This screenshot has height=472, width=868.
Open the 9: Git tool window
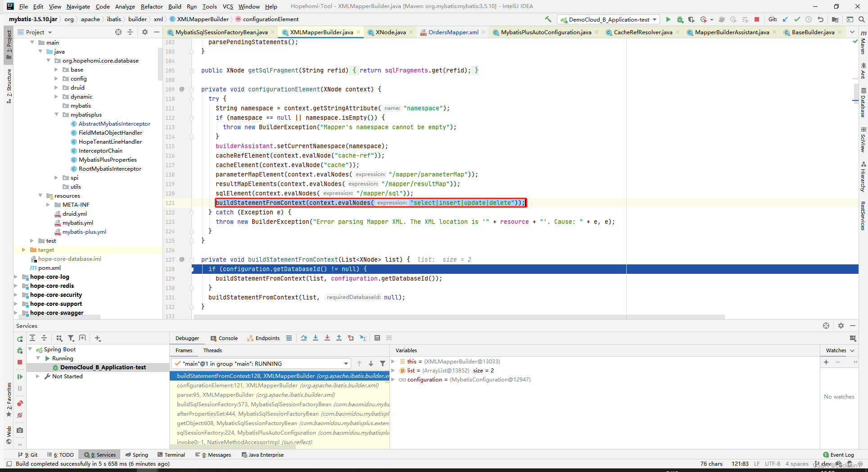coord(28,455)
